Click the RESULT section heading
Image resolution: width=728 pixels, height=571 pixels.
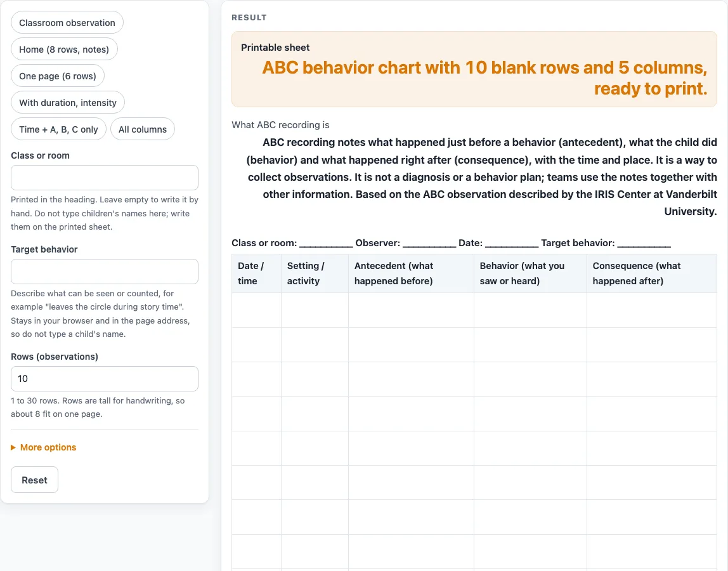point(249,18)
